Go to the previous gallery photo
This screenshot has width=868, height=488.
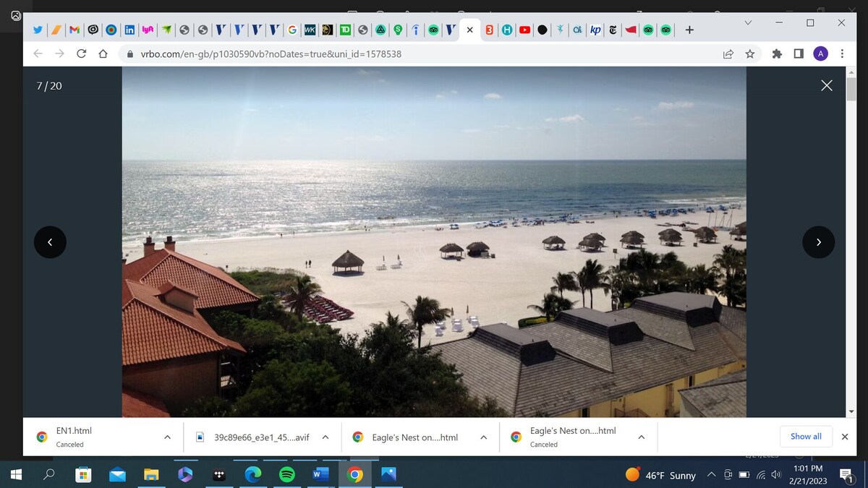tap(50, 242)
